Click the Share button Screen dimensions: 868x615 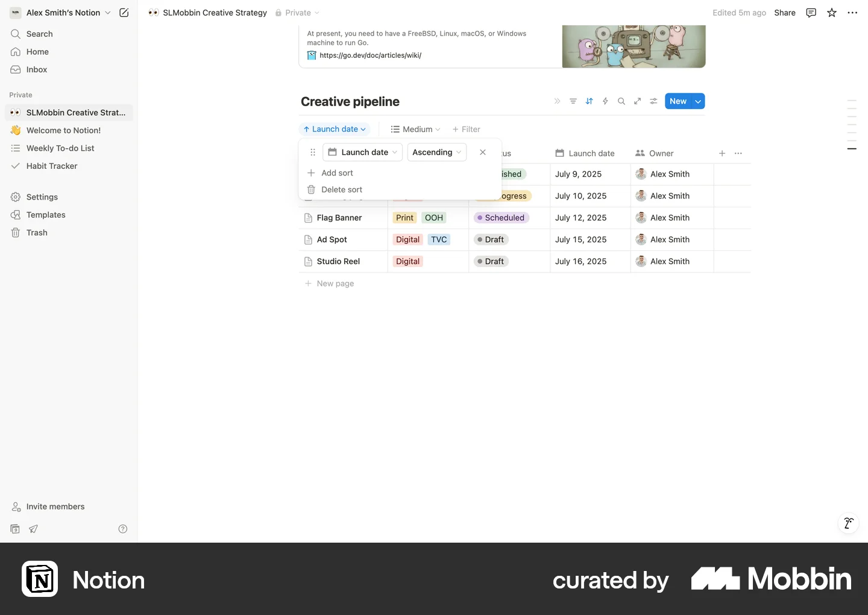(785, 13)
